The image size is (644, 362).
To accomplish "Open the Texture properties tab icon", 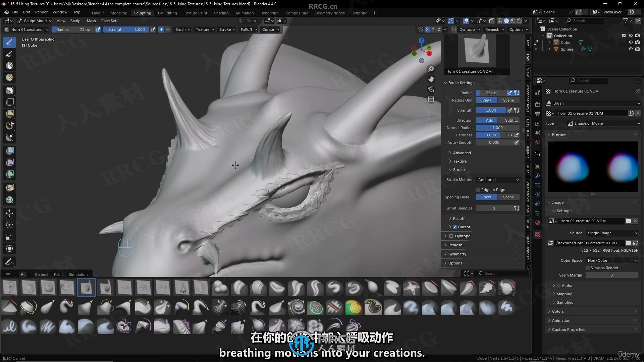I will [538, 235].
